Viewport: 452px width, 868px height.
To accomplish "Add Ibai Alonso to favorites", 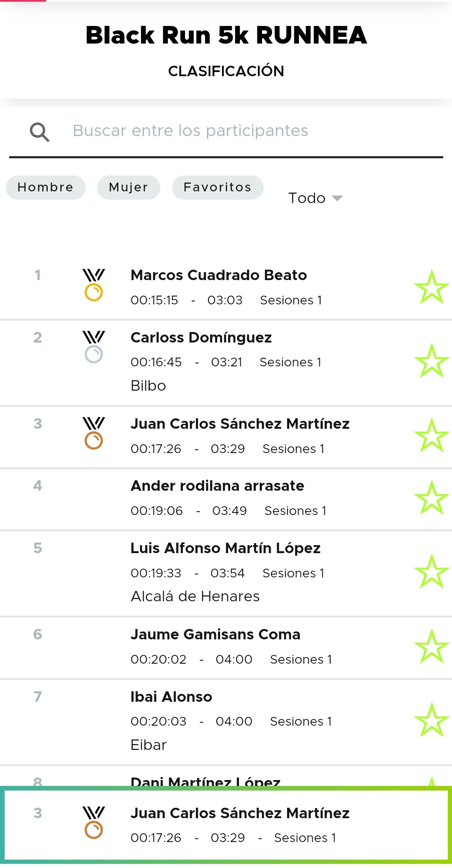I will (x=431, y=720).
